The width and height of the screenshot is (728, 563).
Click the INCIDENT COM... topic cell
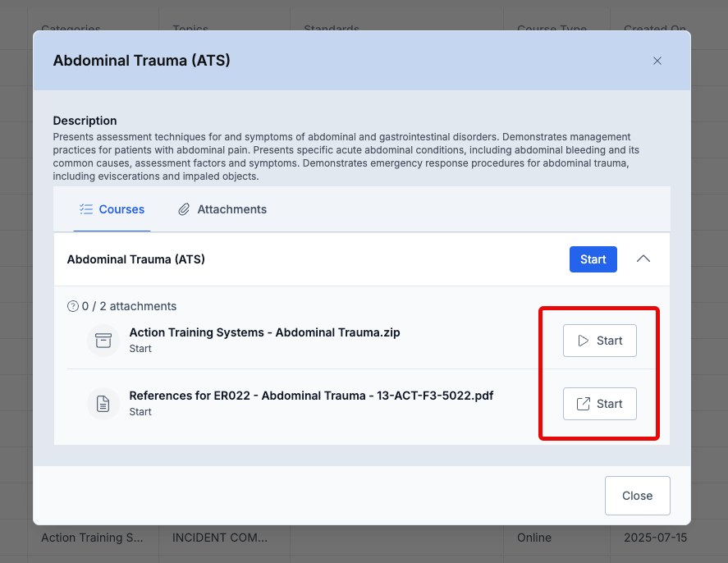click(220, 538)
